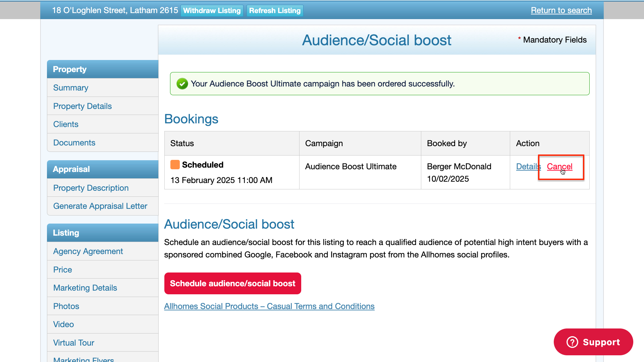
Task: Click the Property section header
Action: click(x=103, y=69)
